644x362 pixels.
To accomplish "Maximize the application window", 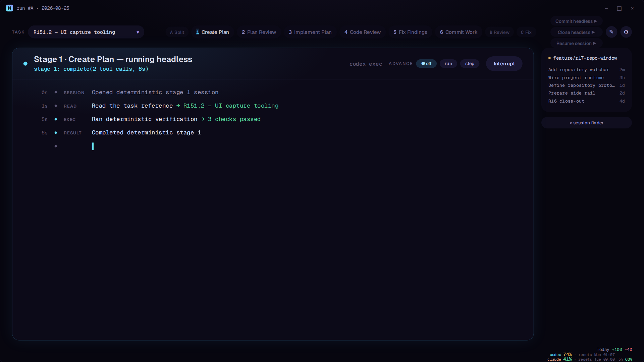I will click(x=619, y=8).
